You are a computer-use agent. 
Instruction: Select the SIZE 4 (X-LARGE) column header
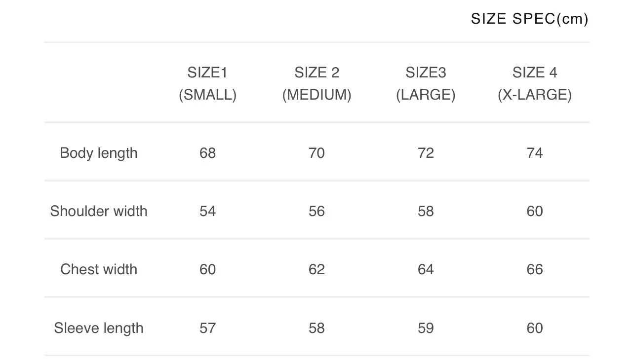coord(535,83)
